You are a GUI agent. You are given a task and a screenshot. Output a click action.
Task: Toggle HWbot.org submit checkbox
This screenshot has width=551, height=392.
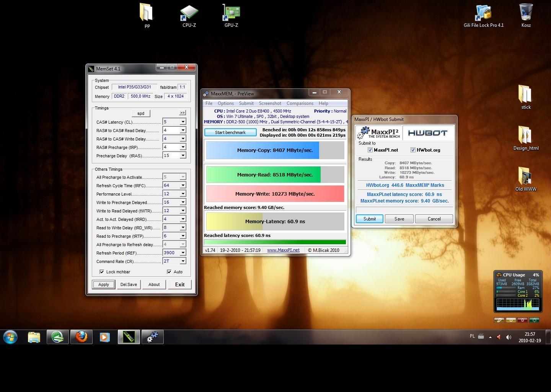tap(413, 150)
